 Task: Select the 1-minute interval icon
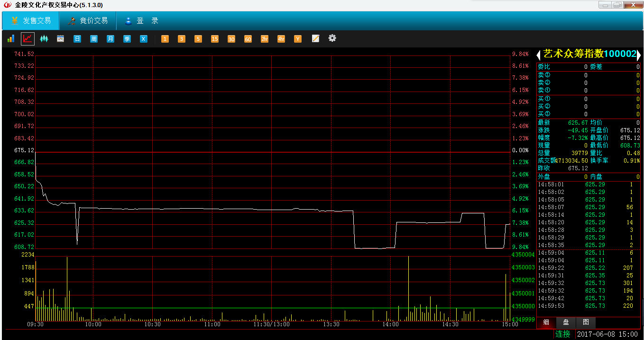[165, 39]
